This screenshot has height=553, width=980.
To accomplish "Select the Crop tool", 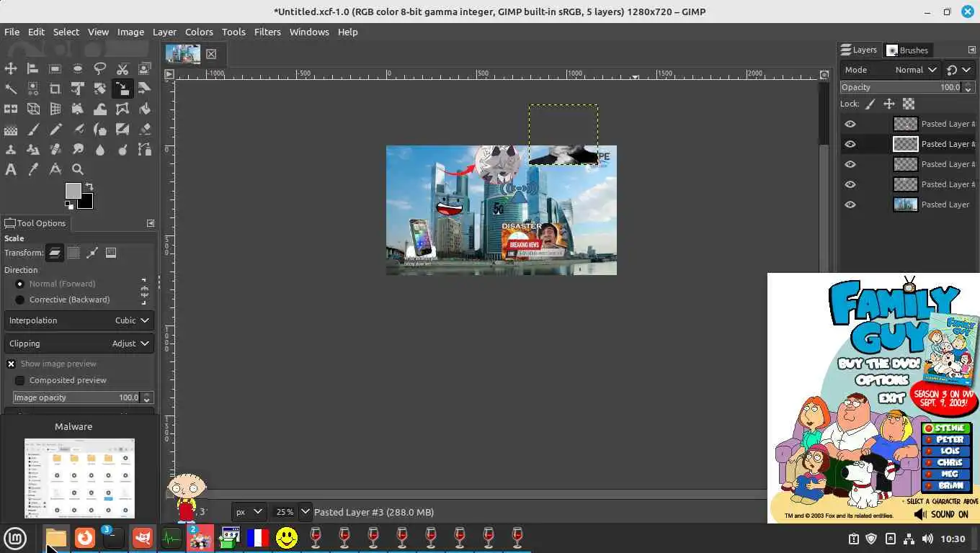I will [55, 89].
